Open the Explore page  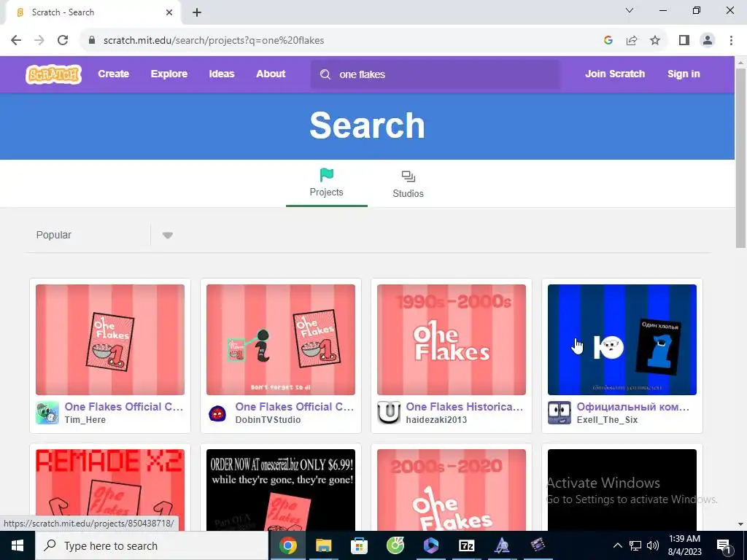(169, 74)
